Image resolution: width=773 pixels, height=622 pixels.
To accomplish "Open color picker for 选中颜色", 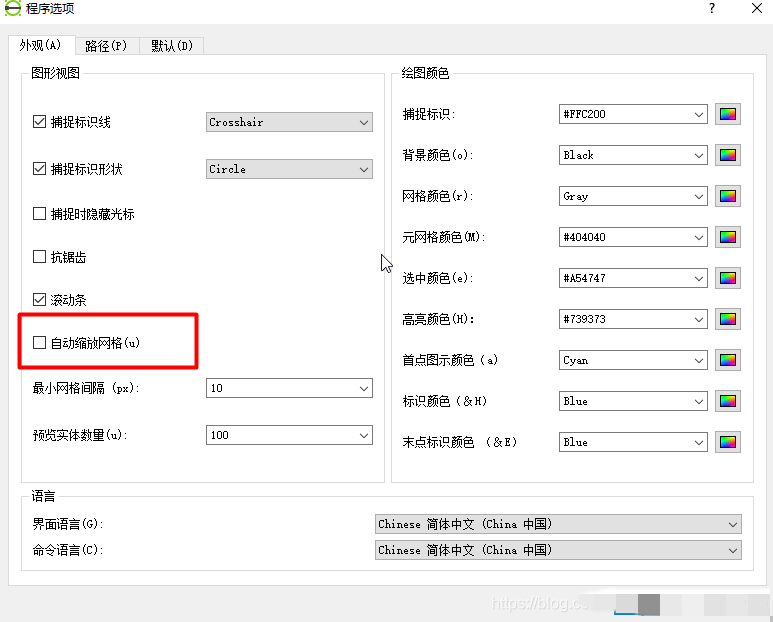I will point(727,278).
